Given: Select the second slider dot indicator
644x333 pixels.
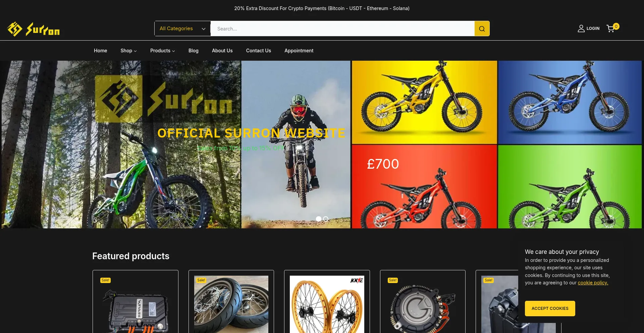Looking at the screenshot, I should tap(326, 219).
